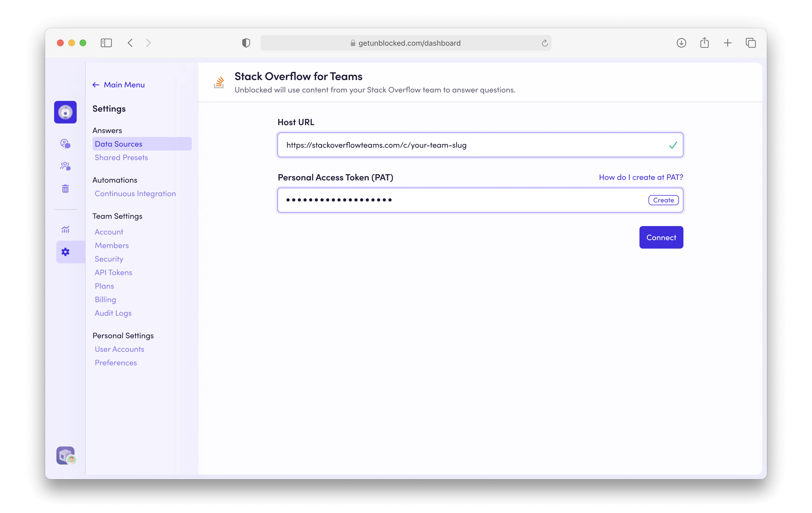Maximize the Safari window
The height and width of the screenshot is (513, 812).
point(83,43)
